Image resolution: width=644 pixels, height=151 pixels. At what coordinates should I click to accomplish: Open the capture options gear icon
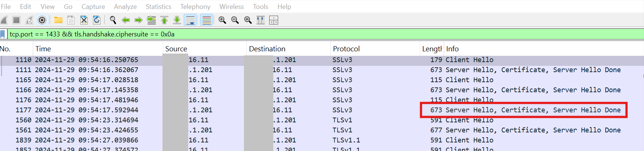pos(42,20)
